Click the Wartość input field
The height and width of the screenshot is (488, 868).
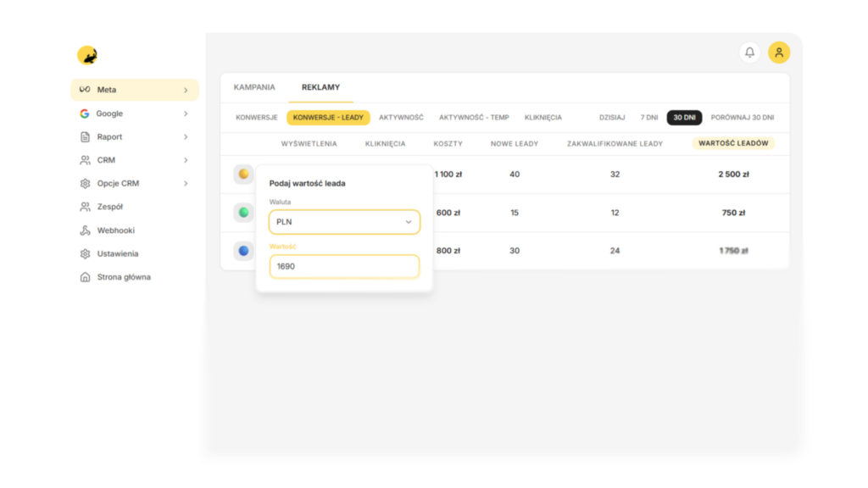[x=344, y=266]
